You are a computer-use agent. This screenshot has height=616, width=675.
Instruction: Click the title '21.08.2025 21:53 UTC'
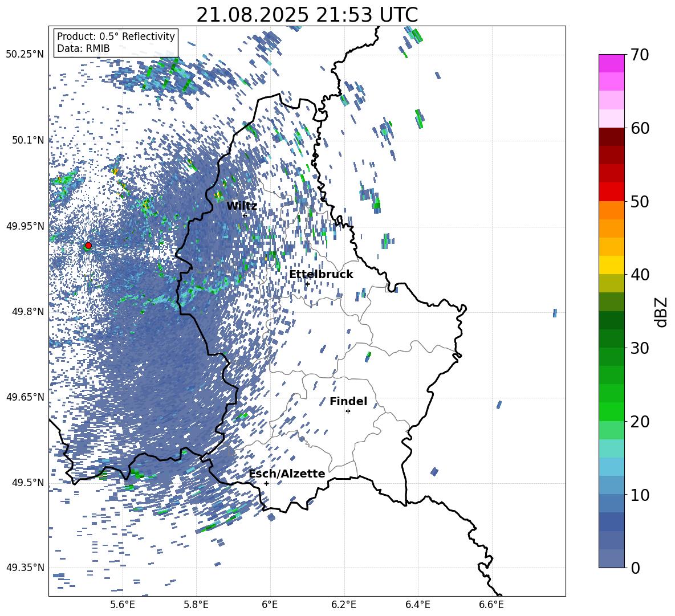coord(307,15)
